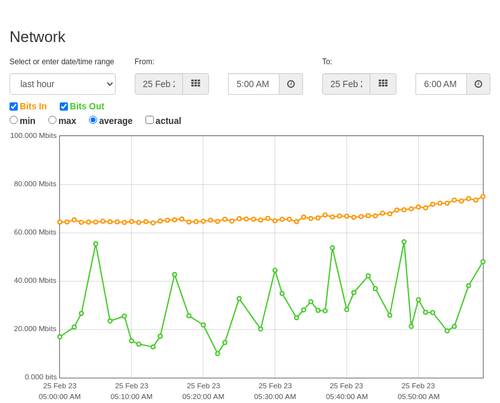Click the Bits Out green label
500x403 pixels.
coord(87,106)
